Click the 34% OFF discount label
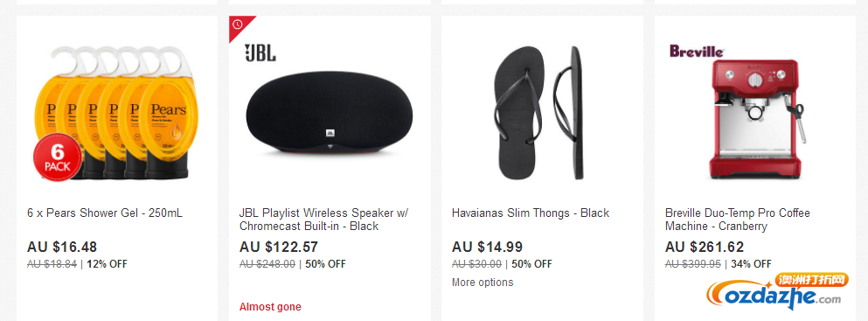Image resolution: width=868 pixels, height=321 pixels. [x=751, y=264]
